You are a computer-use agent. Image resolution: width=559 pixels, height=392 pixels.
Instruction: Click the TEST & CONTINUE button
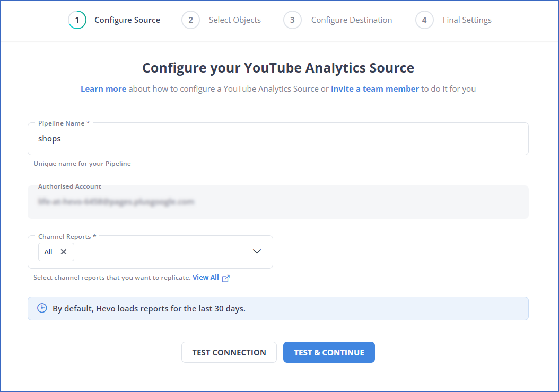point(329,352)
